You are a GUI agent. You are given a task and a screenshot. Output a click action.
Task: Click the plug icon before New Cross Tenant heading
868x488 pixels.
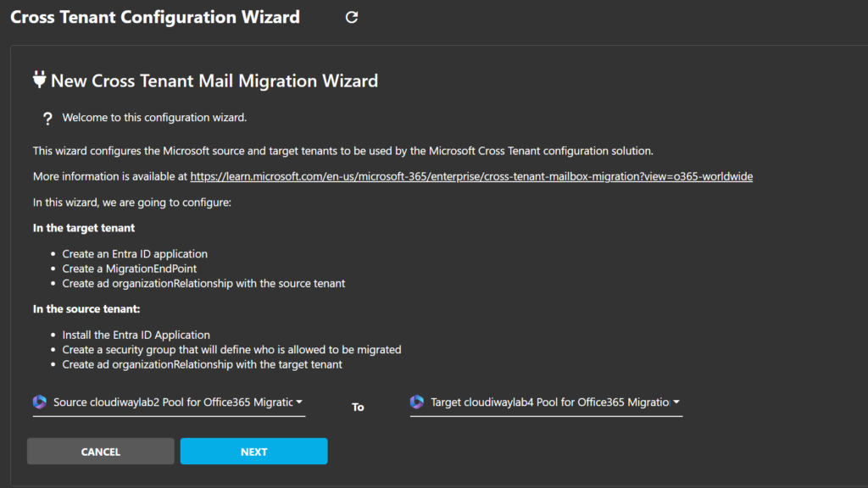click(39, 80)
